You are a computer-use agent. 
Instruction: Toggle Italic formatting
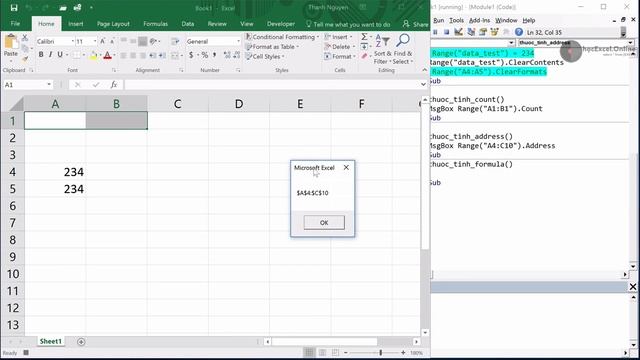click(50, 55)
